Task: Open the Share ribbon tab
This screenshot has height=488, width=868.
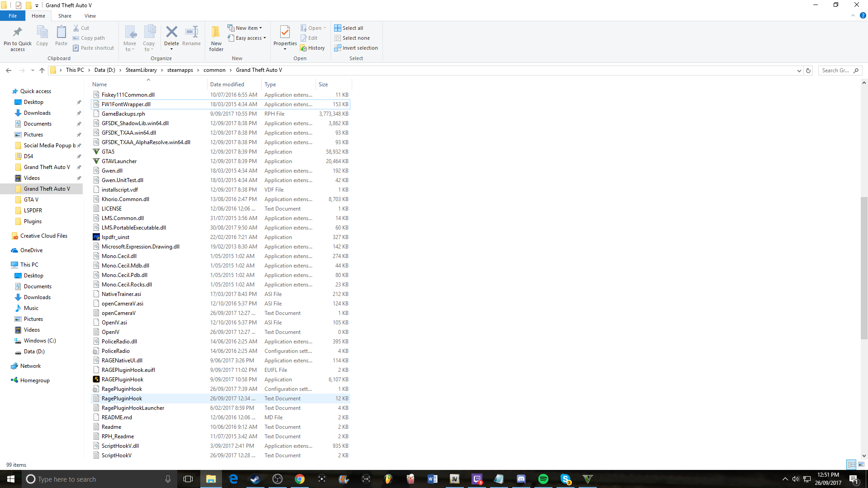Action: [x=65, y=16]
